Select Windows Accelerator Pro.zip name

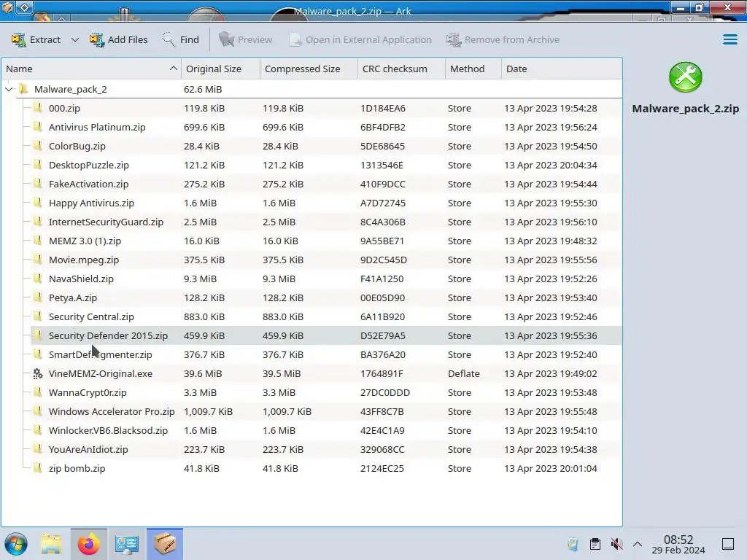point(112,411)
